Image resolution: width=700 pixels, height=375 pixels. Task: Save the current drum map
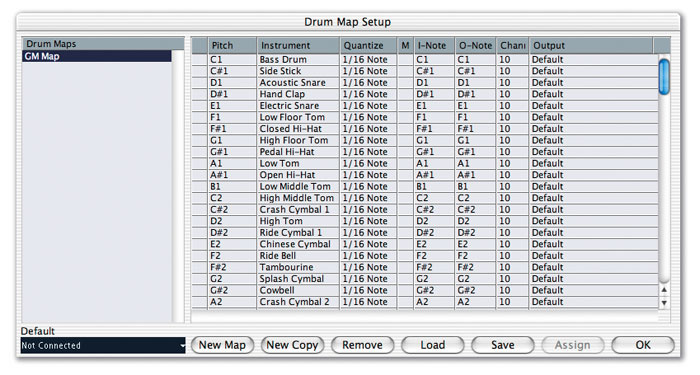tap(503, 345)
